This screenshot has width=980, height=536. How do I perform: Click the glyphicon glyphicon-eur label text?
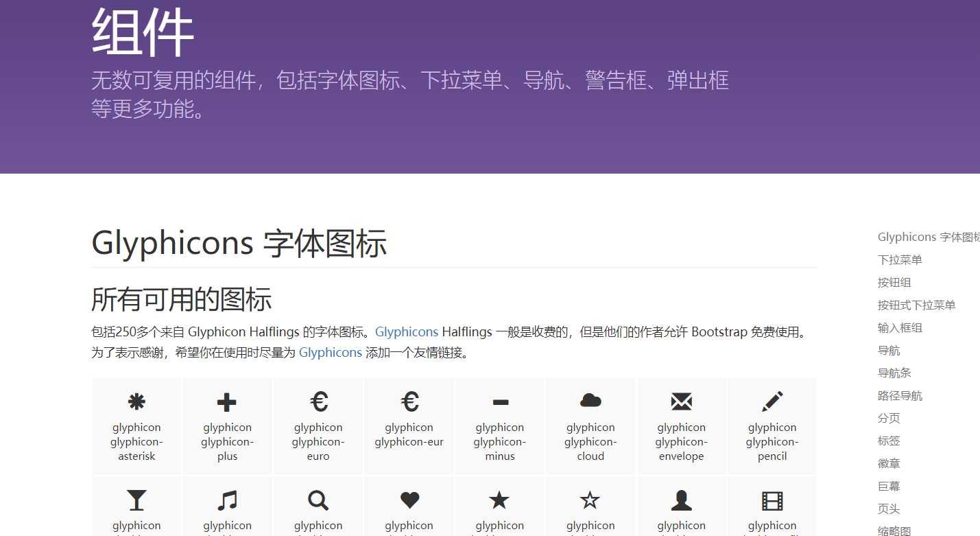point(409,434)
